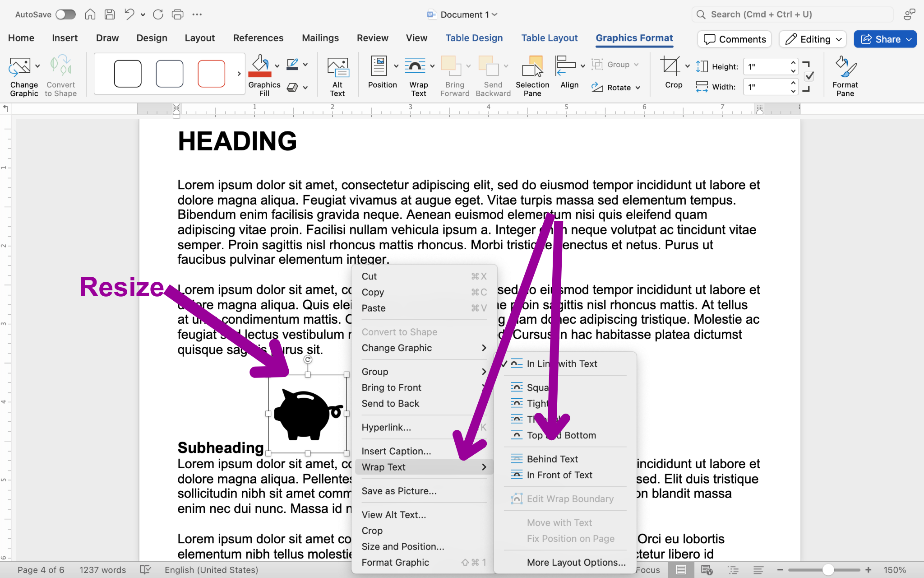
Task: Open the Document 1 title dropdown
Action: click(495, 14)
